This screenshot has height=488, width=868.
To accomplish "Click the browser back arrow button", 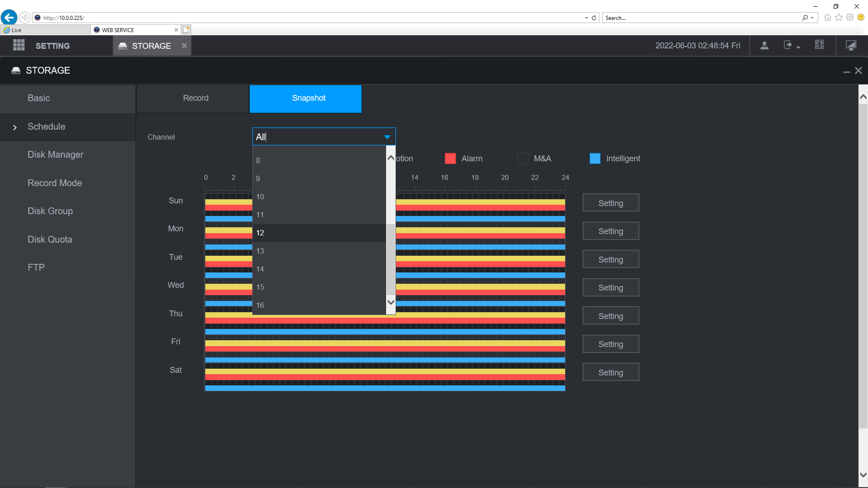I will [x=9, y=18].
